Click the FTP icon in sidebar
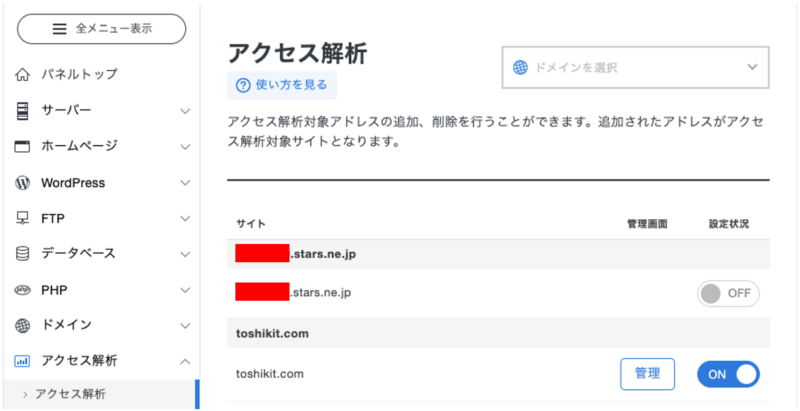The width and height of the screenshot is (800, 411). tap(22, 218)
